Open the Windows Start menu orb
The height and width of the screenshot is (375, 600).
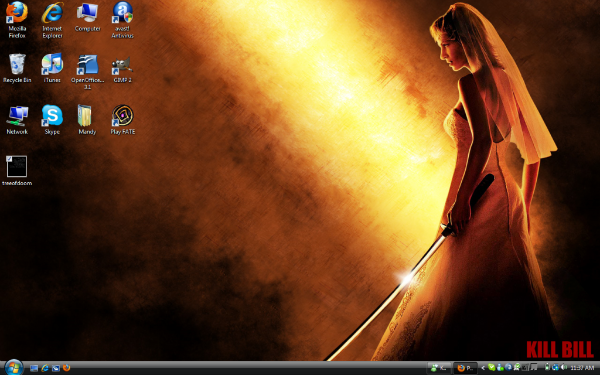point(14,368)
